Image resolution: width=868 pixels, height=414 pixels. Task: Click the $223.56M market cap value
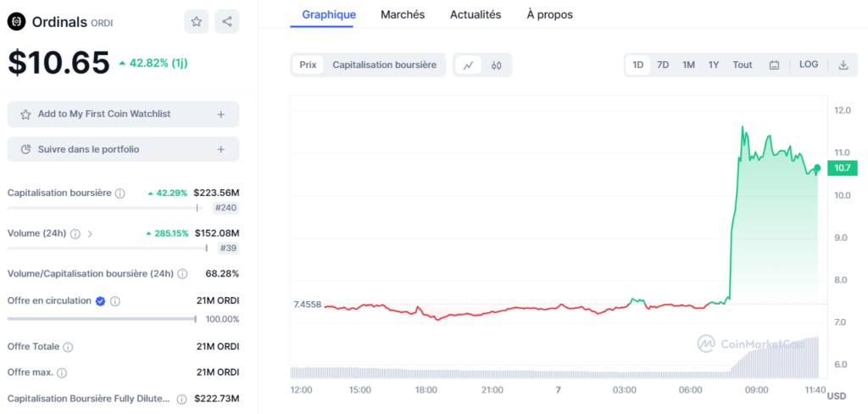tap(216, 193)
